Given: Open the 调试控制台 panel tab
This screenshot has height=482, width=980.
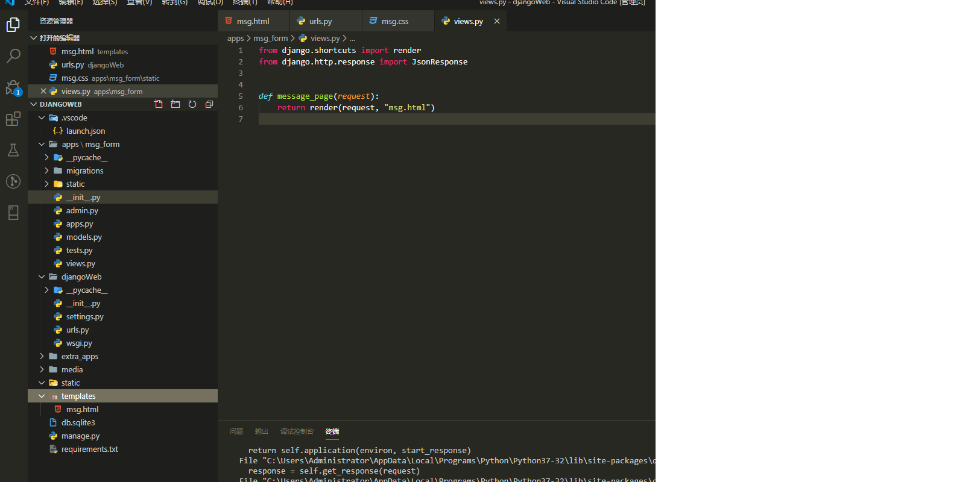Looking at the screenshot, I should click(297, 431).
